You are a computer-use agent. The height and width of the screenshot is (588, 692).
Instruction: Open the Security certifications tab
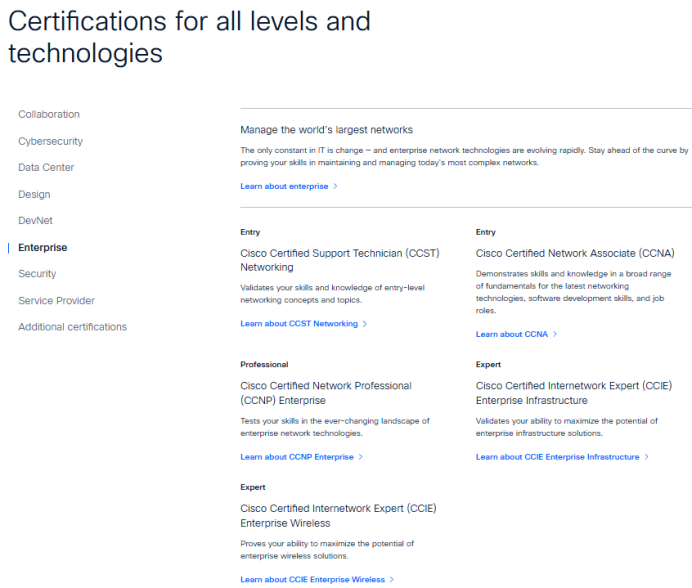click(37, 274)
